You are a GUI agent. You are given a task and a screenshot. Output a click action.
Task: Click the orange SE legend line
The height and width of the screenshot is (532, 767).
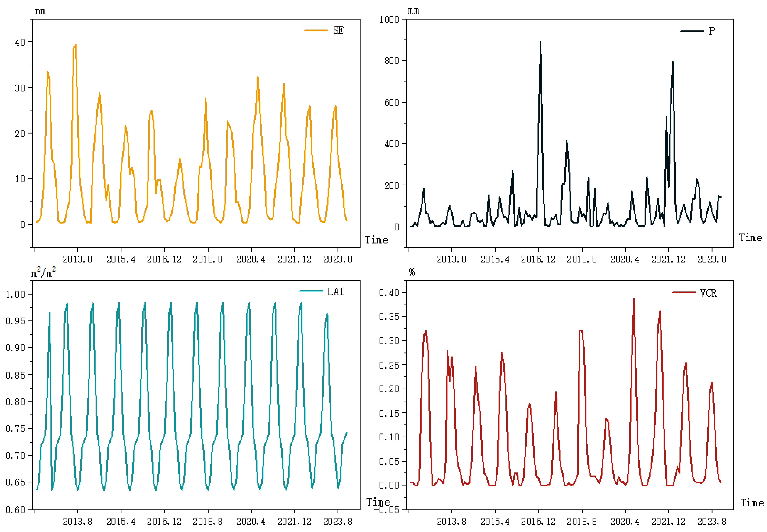tap(315, 30)
